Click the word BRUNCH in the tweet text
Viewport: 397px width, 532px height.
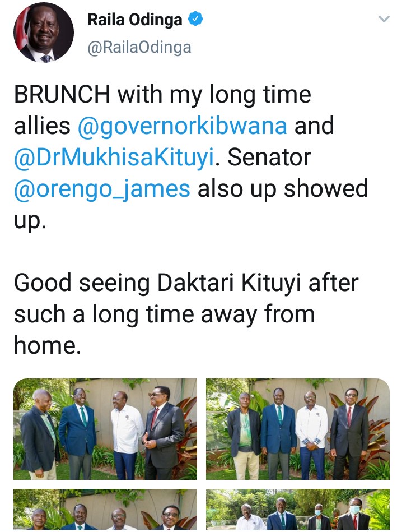[x=62, y=94]
